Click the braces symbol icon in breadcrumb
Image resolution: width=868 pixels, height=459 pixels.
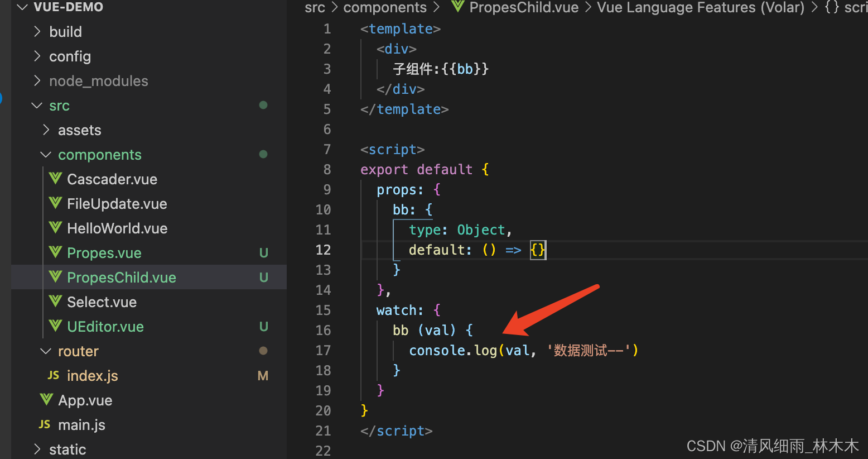832,7
